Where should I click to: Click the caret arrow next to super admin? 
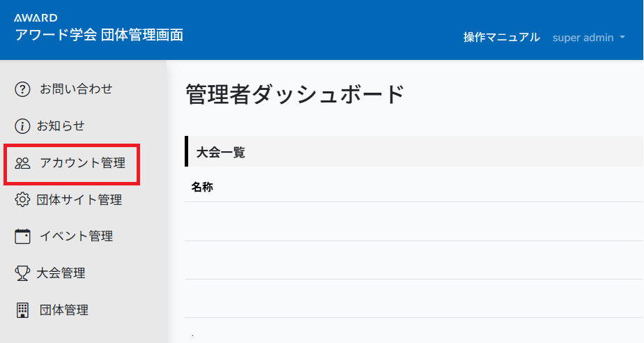click(622, 38)
